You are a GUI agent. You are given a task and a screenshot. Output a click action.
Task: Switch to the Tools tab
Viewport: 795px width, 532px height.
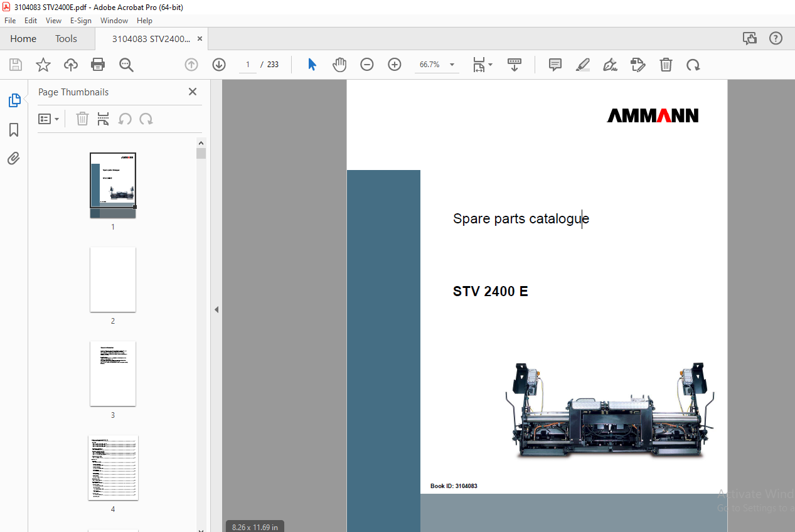click(66, 38)
